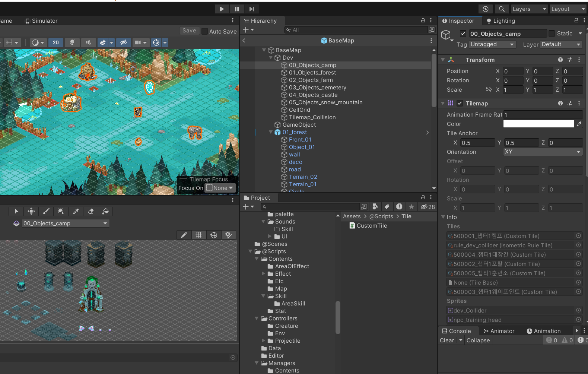Image resolution: width=588 pixels, height=374 pixels.
Task: Click Scripts in Project breadcrumb
Action: click(381, 216)
